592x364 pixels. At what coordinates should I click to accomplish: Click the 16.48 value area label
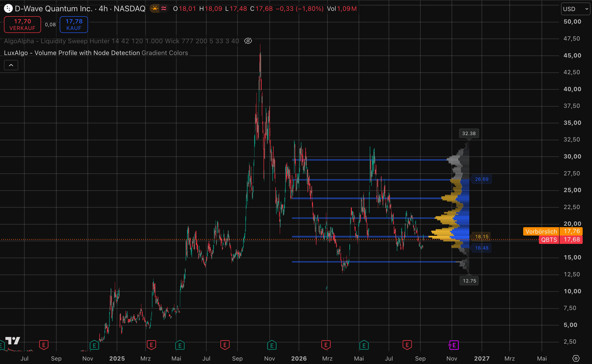482,248
